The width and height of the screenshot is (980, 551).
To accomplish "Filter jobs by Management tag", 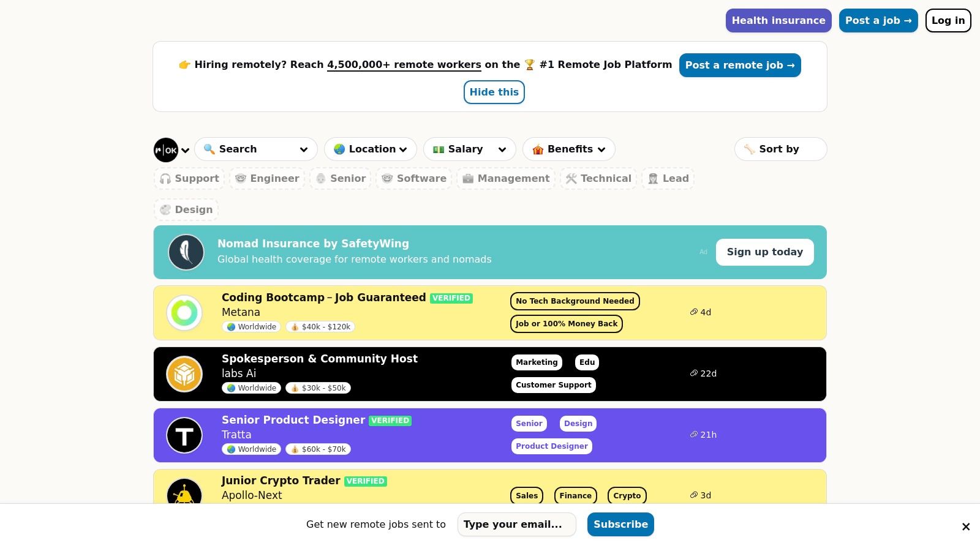I will (x=506, y=178).
